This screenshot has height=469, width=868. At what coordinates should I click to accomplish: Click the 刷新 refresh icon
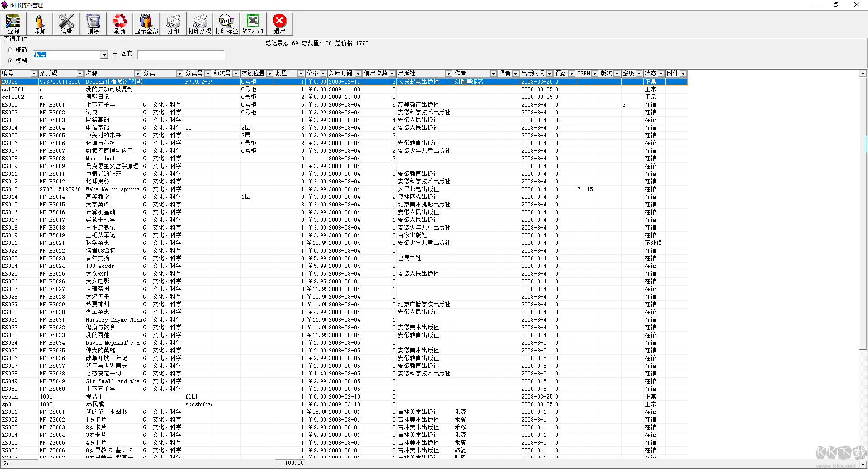point(120,24)
